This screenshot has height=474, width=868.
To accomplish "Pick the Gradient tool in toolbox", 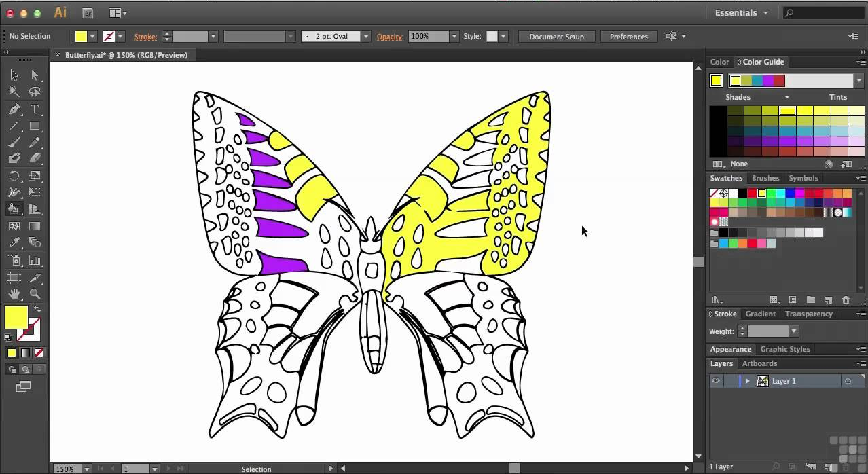I will click(35, 226).
